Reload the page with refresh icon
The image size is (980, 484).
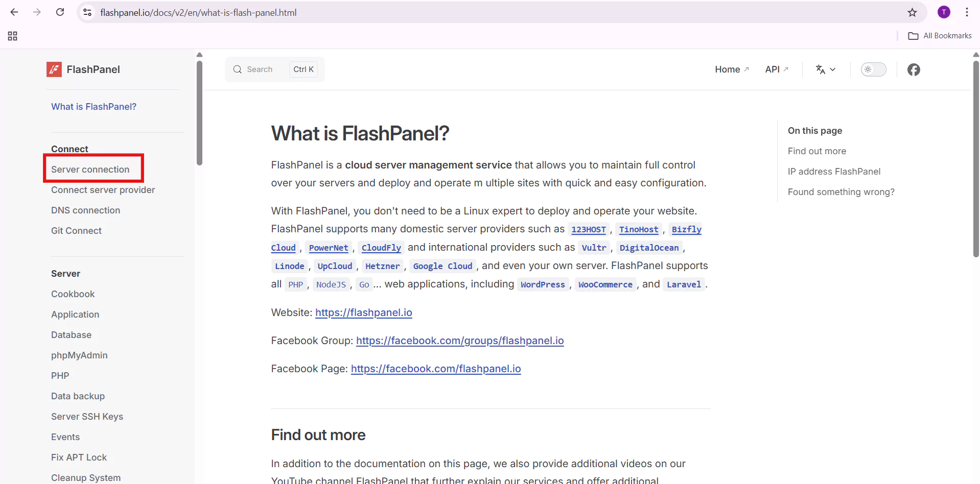(60, 12)
